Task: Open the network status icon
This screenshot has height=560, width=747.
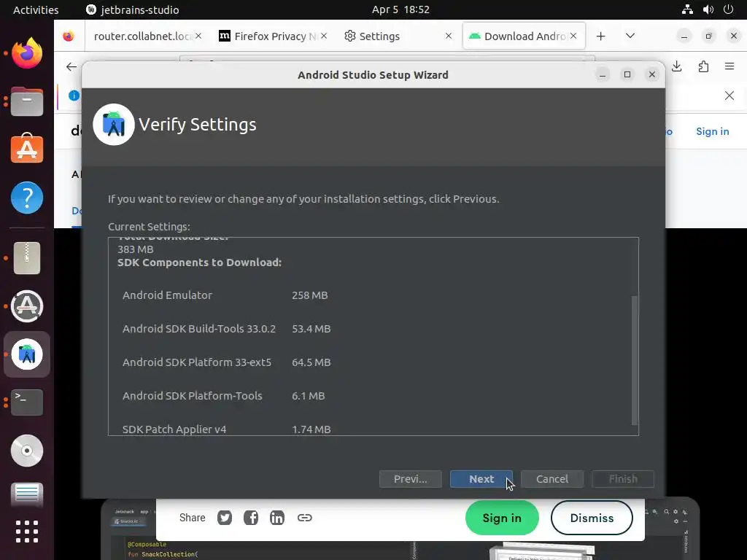Action: coord(687,9)
